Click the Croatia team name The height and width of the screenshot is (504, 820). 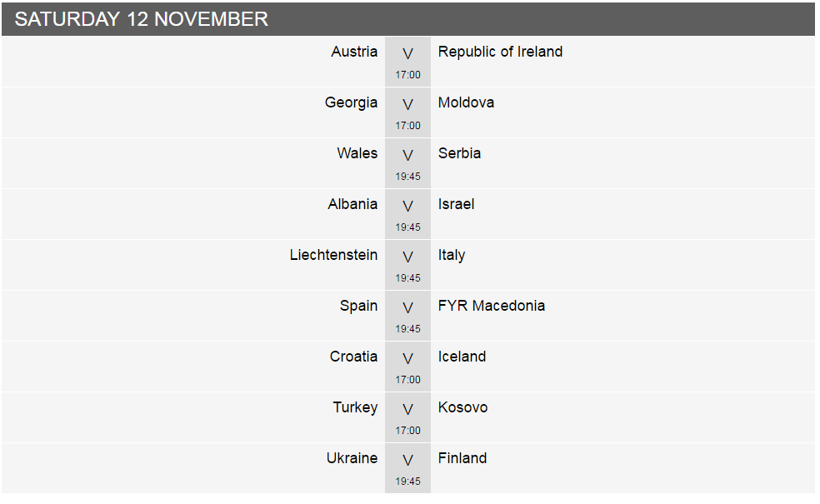click(x=353, y=356)
